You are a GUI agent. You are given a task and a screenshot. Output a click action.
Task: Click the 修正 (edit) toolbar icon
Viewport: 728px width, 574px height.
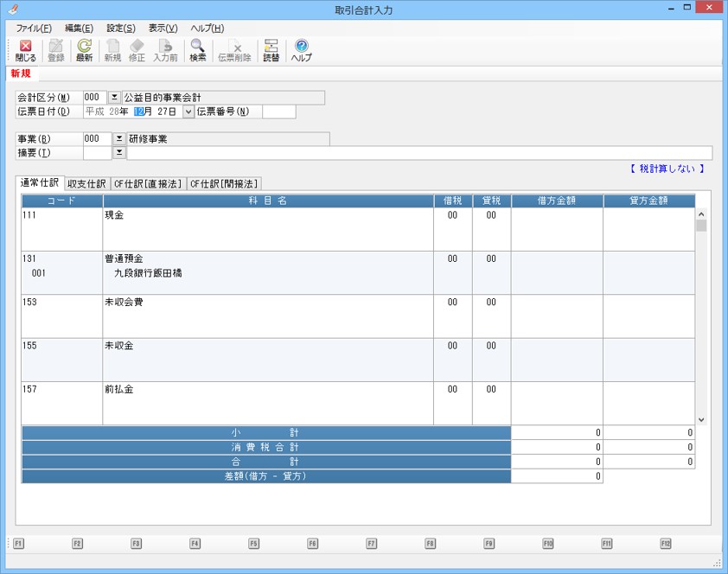pyautogui.click(x=137, y=50)
